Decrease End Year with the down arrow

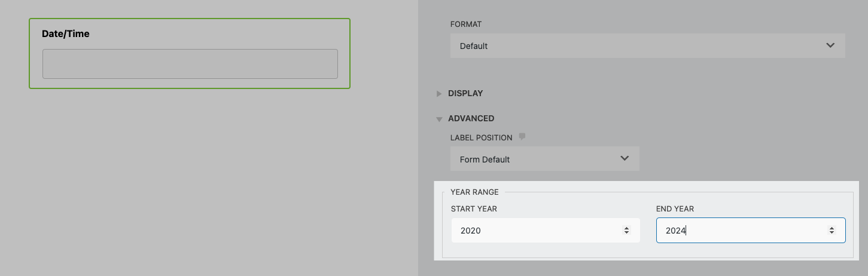(832, 232)
